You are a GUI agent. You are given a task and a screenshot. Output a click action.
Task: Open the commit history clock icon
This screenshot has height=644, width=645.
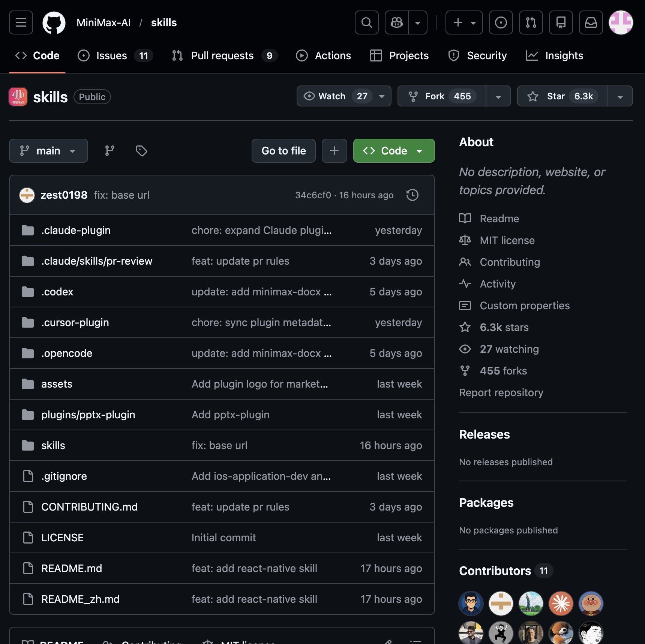[412, 195]
